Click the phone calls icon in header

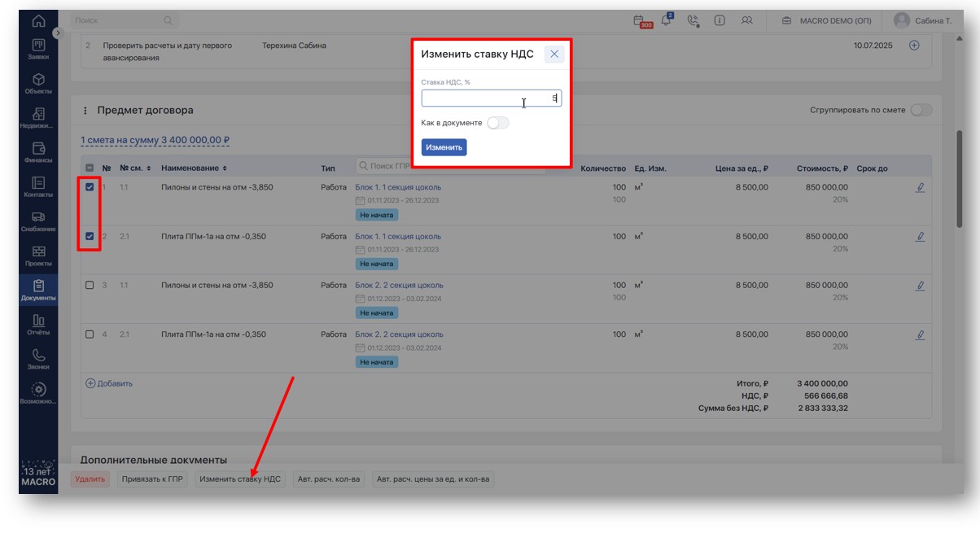click(693, 21)
